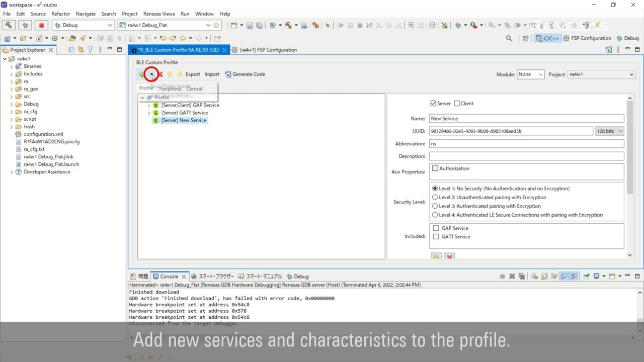
Task: Expand the Binaries folder in Project Explorer
Action: pyautogui.click(x=12, y=66)
